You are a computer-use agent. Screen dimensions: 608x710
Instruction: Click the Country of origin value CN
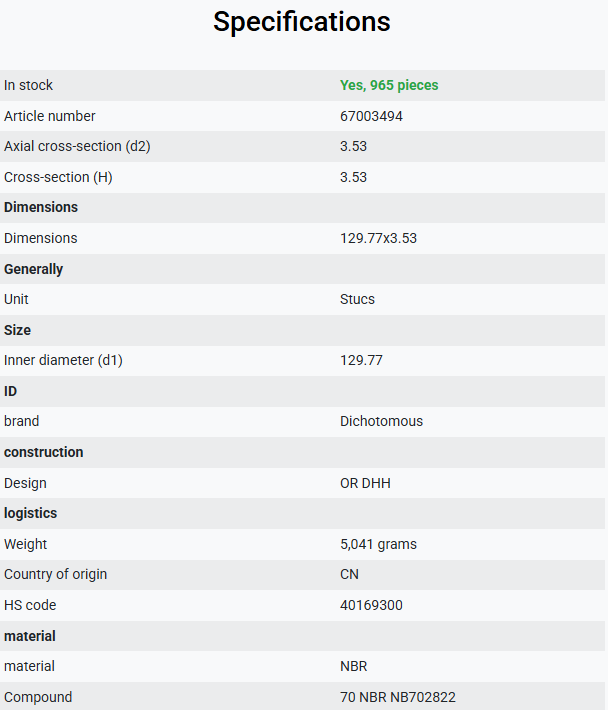pos(349,574)
